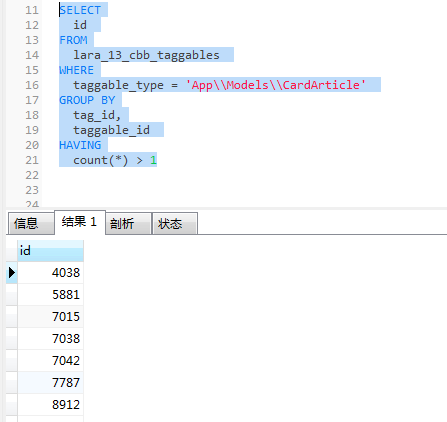Open the 状态 tab
This screenshot has width=447, height=422.
click(175, 223)
